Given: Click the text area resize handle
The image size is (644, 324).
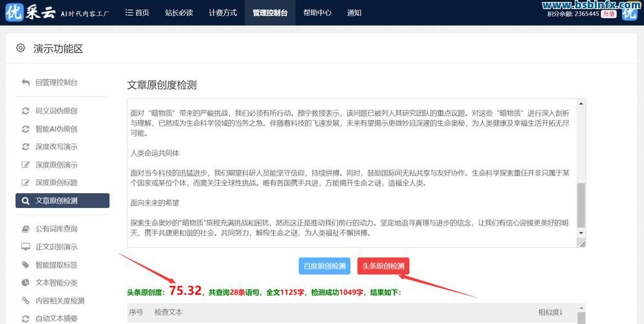Looking at the screenshot, I should pos(583,244).
